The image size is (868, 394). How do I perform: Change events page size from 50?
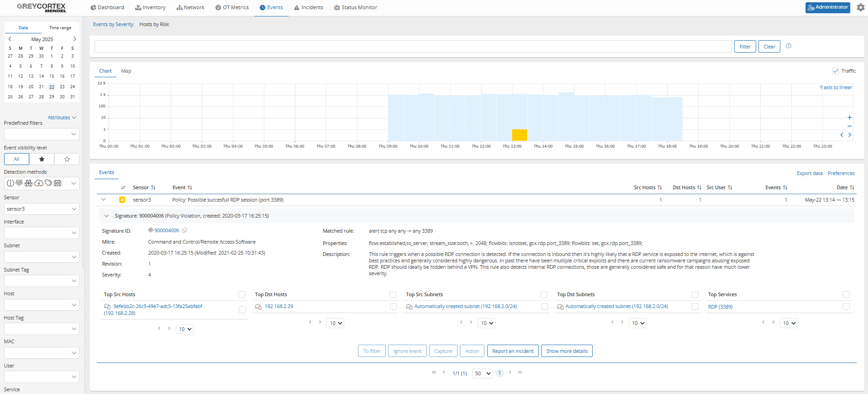tap(482, 373)
